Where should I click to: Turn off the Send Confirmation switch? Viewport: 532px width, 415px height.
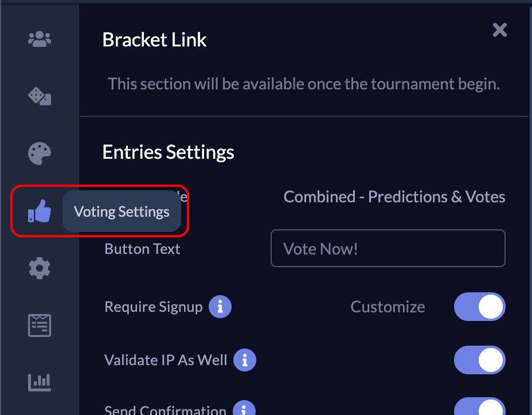[480, 408]
